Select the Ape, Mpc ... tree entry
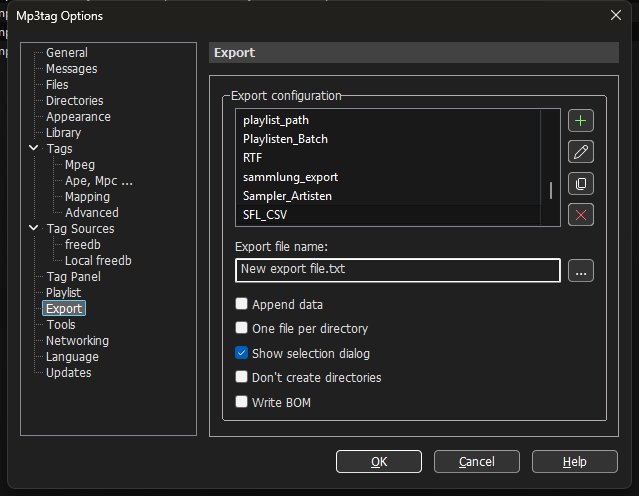The image size is (639, 496). pos(99,181)
